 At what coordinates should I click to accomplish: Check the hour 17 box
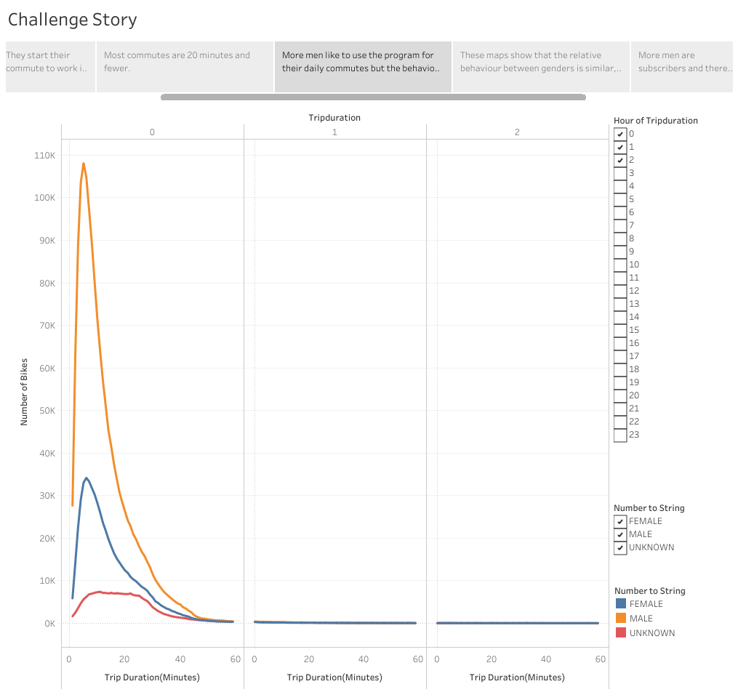(620, 355)
